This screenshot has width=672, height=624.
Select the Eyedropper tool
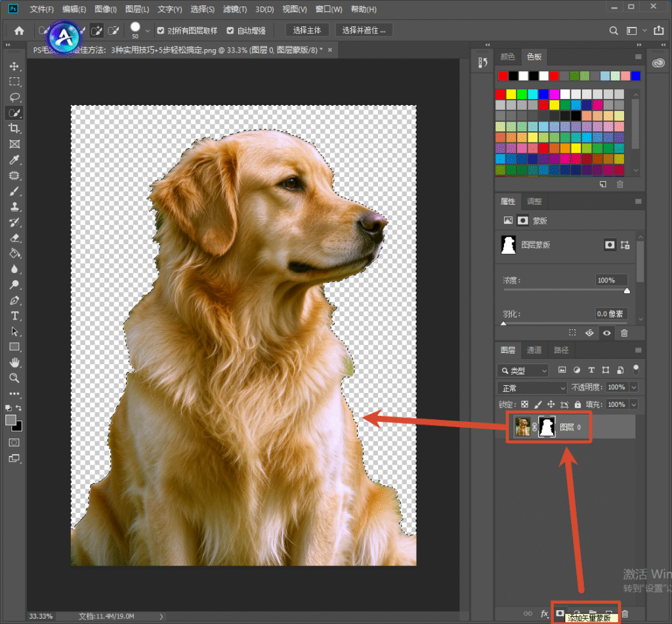point(14,160)
